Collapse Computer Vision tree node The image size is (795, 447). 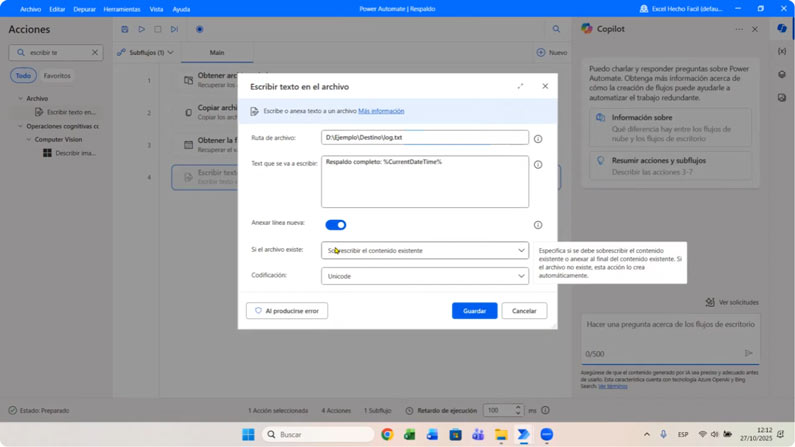coord(29,139)
